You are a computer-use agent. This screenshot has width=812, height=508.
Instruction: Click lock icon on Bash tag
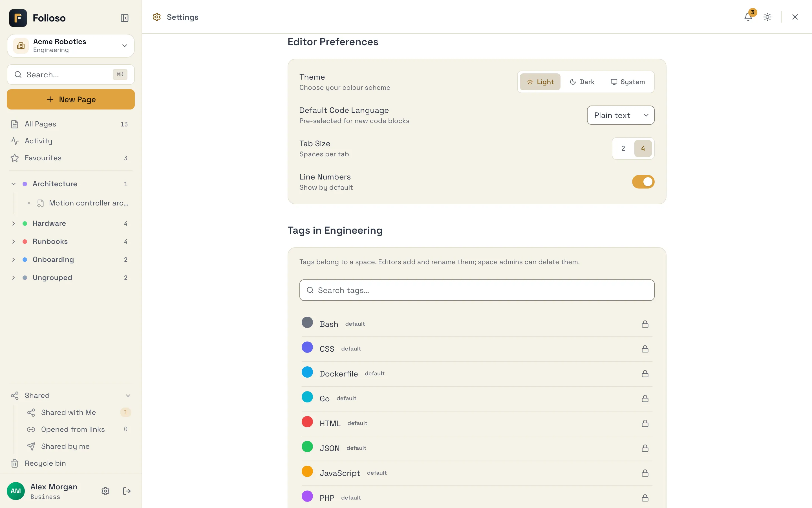(x=645, y=324)
